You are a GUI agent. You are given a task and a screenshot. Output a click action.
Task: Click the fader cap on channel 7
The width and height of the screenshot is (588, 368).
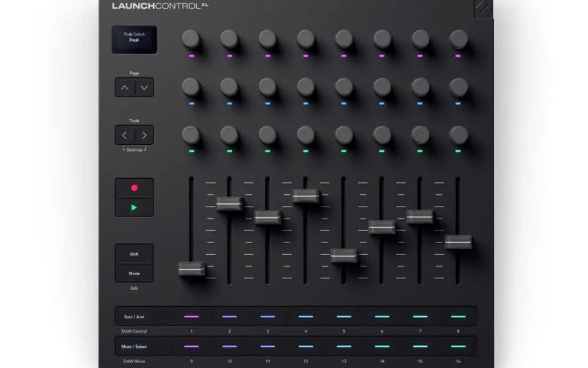[x=420, y=216]
